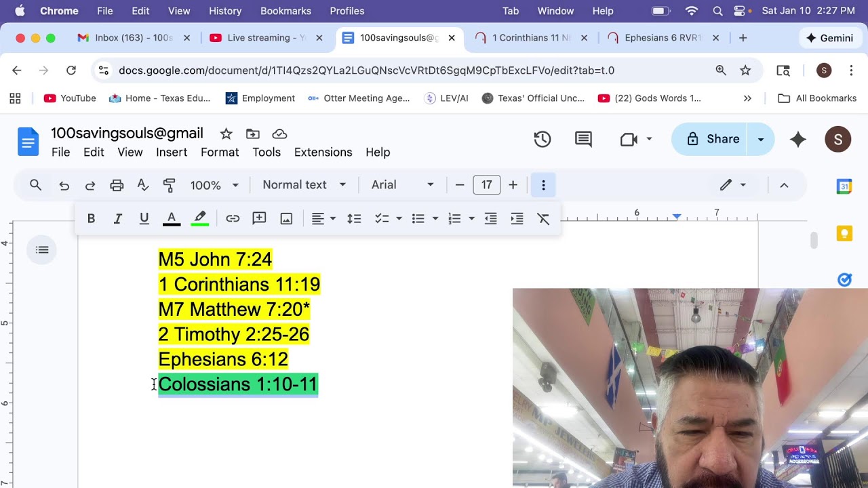Insert a bulleted list
Viewport: 868px width, 488px height.
[418, 218]
